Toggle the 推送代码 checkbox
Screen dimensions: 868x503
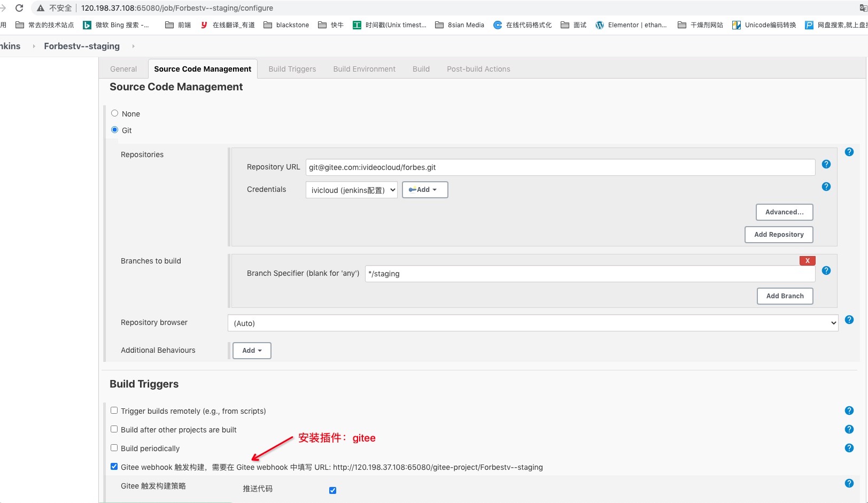click(332, 490)
